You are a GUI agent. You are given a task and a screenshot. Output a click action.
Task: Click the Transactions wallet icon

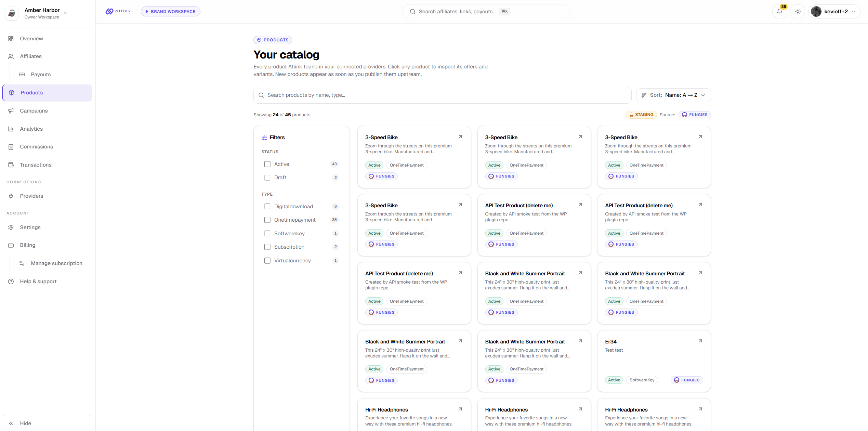click(x=11, y=165)
